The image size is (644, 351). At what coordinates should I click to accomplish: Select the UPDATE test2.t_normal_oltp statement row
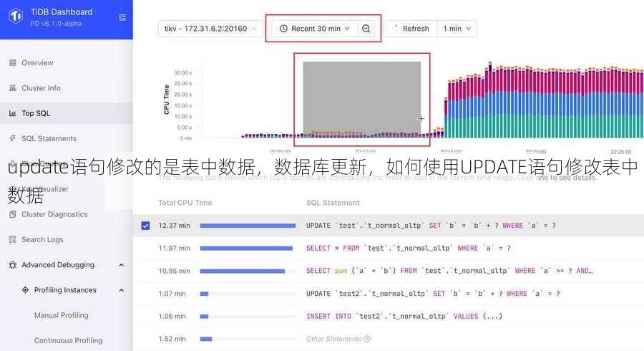[389, 294]
